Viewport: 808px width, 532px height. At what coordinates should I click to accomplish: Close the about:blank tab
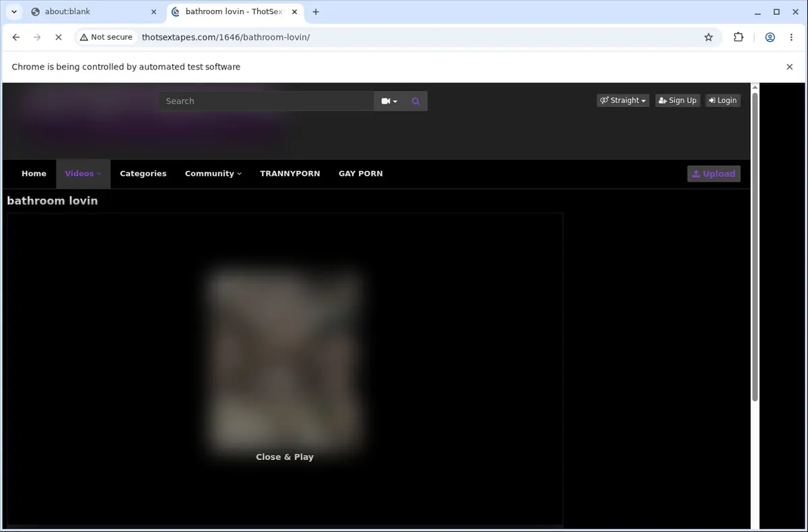[x=154, y=11]
